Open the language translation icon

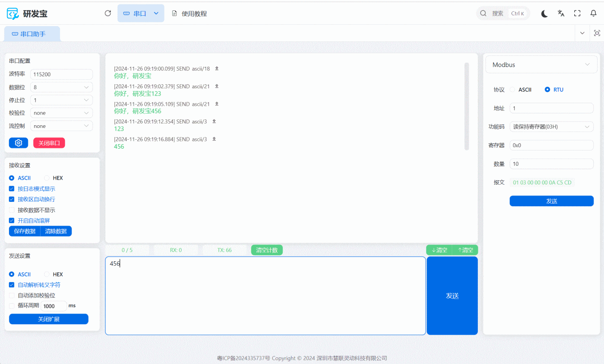[x=561, y=14]
